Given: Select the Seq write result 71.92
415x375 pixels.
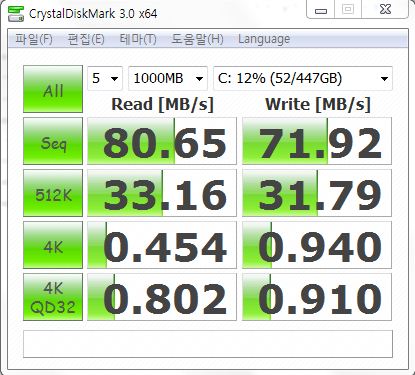Looking at the screenshot, I should tap(317, 141).
